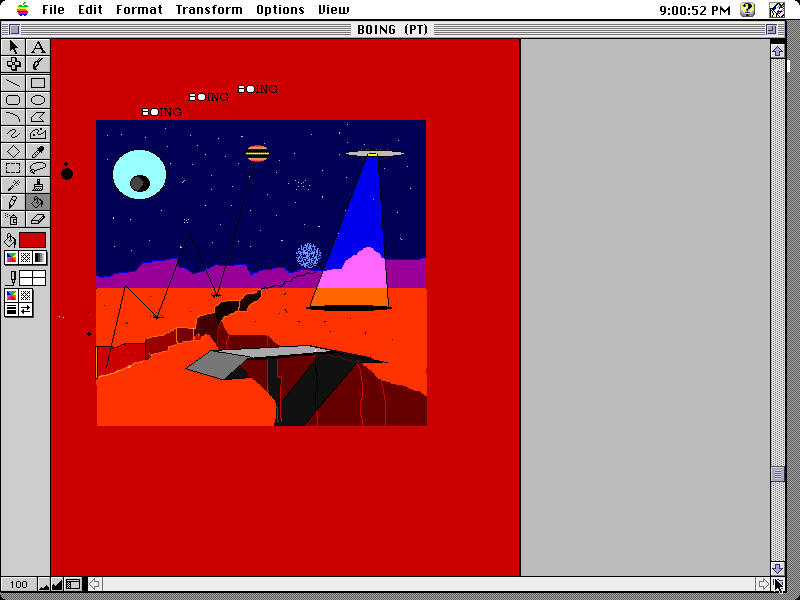Viewport: 800px width, 600px height.
Task: Select the Oval tool
Action: pyautogui.click(x=38, y=100)
